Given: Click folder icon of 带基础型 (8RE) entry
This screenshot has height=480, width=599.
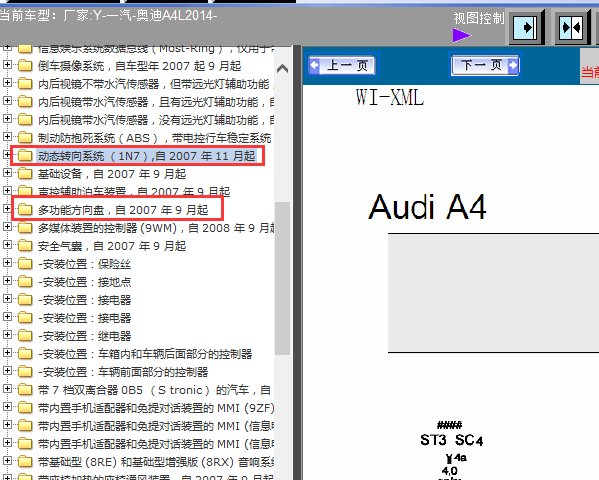Looking at the screenshot, I should pos(25,462).
